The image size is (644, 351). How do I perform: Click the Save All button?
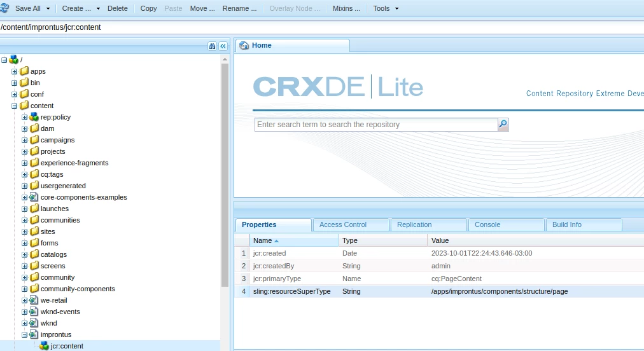coord(27,8)
